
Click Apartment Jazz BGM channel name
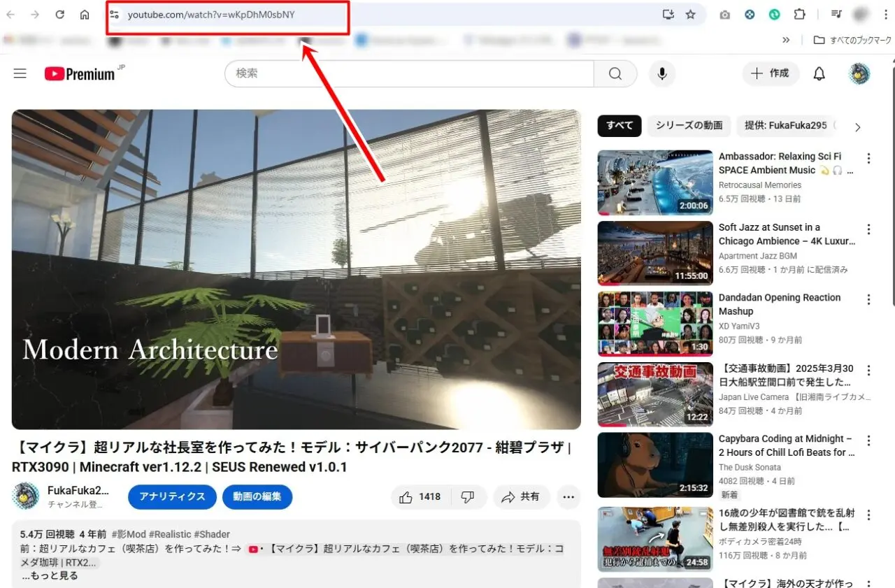point(758,256)
